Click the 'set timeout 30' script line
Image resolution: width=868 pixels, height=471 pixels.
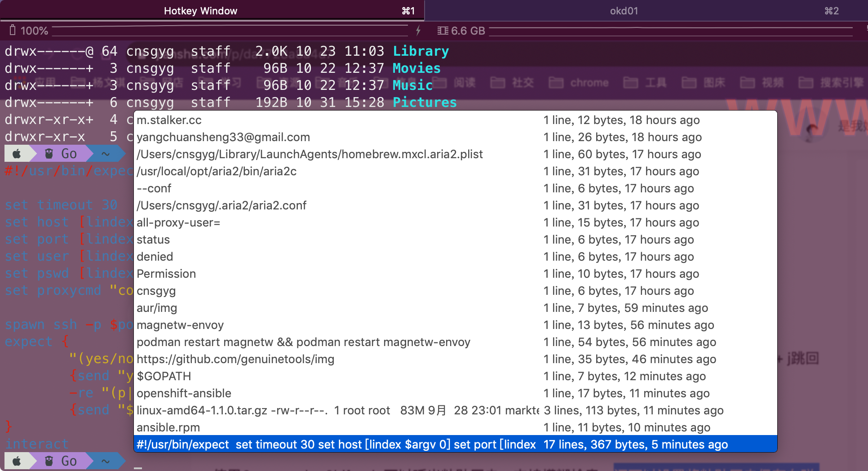click(x=61, y=205)
